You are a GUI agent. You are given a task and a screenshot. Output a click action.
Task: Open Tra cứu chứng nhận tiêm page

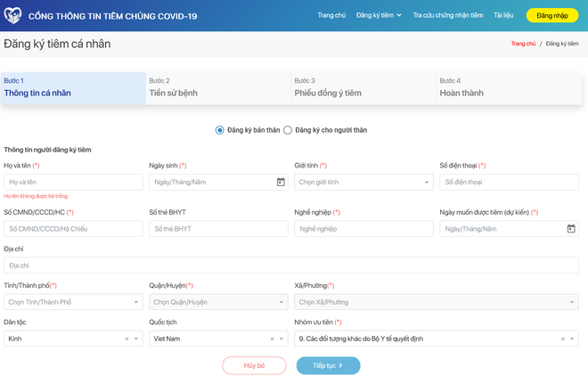coord(448,15)
